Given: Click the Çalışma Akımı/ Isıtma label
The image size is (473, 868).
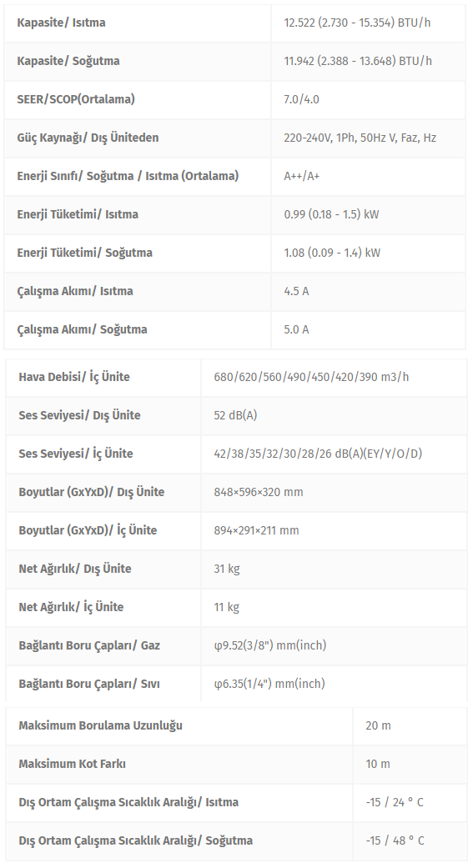Looking at the screenshot, I should 75,291.
